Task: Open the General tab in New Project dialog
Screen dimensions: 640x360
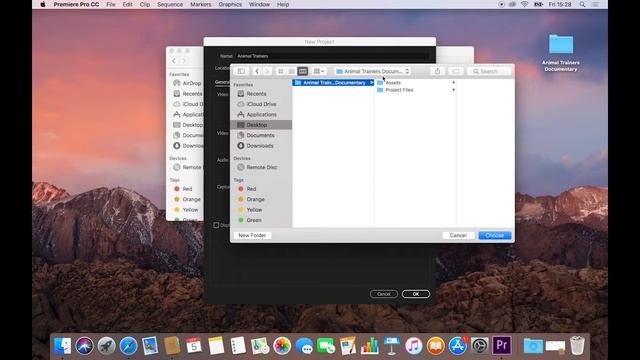Action: coord(222,82)
